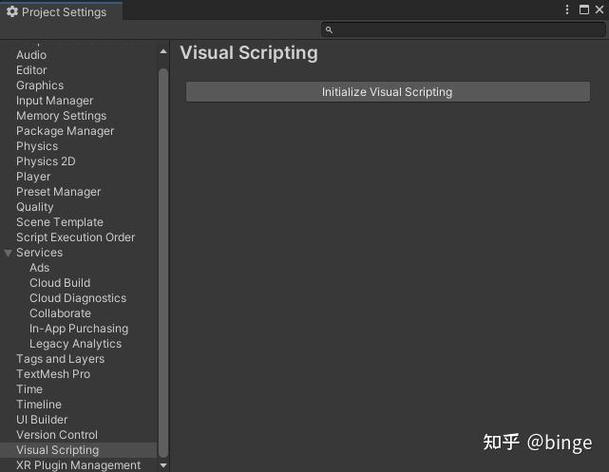
Task: Open the three-dot window options menu
Action: (567, 10)
